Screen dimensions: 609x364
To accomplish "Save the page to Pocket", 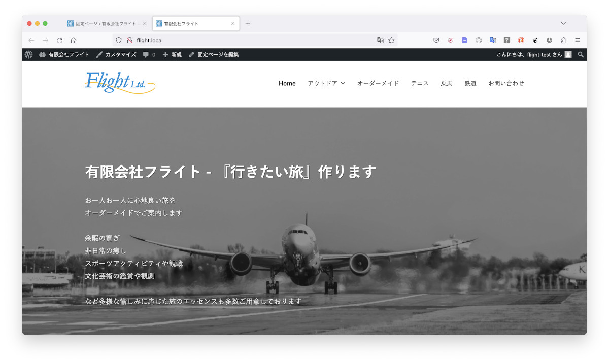I will pos(436,40).
